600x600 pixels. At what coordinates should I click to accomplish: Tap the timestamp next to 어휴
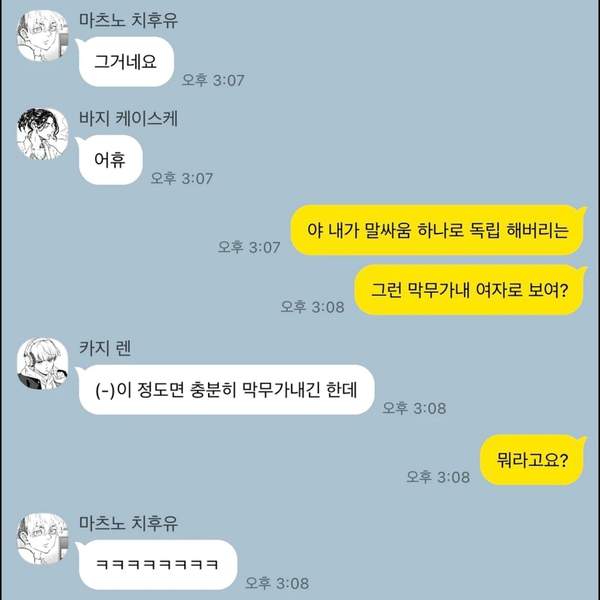pyautogui.click(x=182, y=178)
